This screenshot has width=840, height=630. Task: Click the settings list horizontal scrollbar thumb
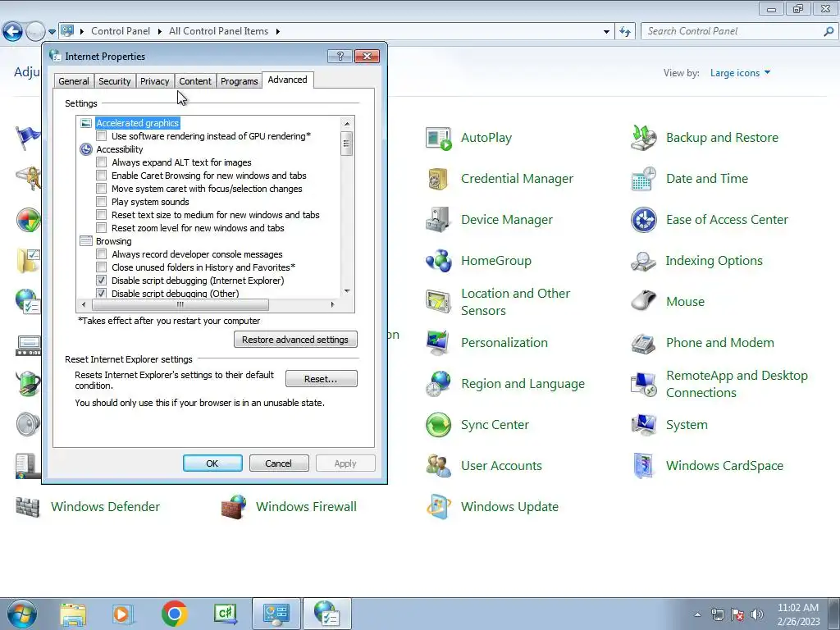180,305
